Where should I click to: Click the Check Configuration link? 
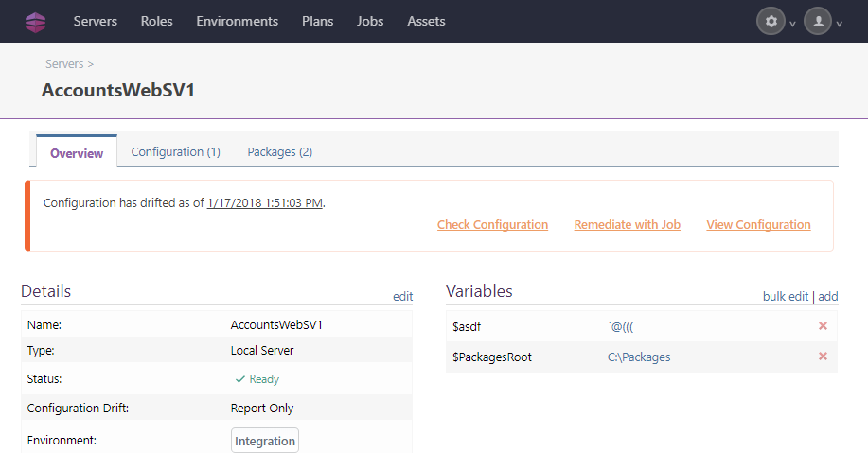click(492, 225)
